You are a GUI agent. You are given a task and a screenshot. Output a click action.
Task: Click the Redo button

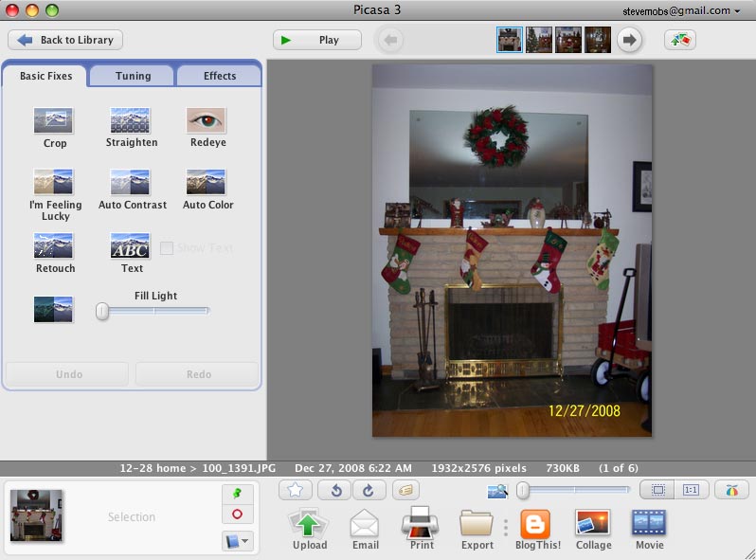coord(197,374)
